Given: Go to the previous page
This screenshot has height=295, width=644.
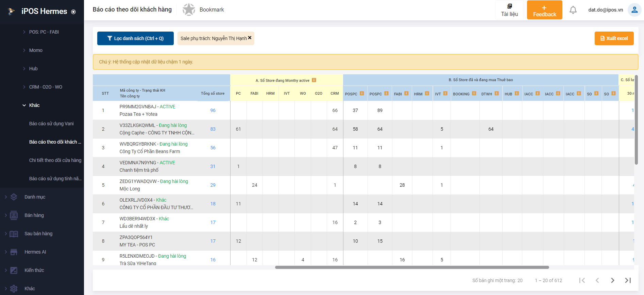Looking at the screenshot, I should tap(597, 280).
